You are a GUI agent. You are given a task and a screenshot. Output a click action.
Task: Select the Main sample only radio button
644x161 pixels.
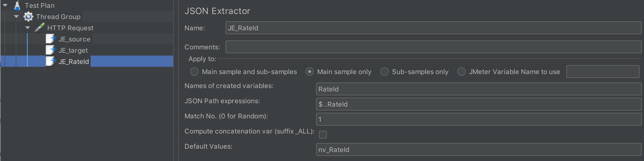tap(309, 72)
